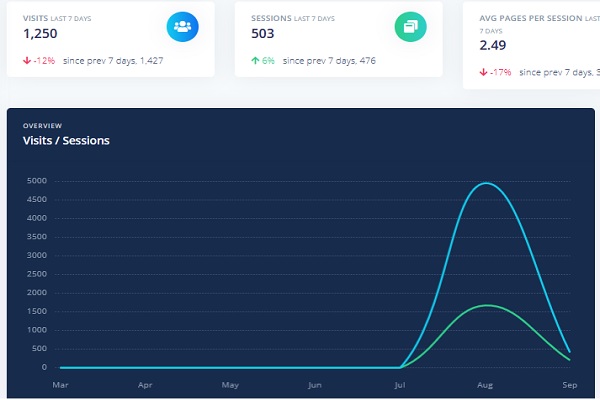
Task: Select the Visits value 1,250
Action: (40, 34)
